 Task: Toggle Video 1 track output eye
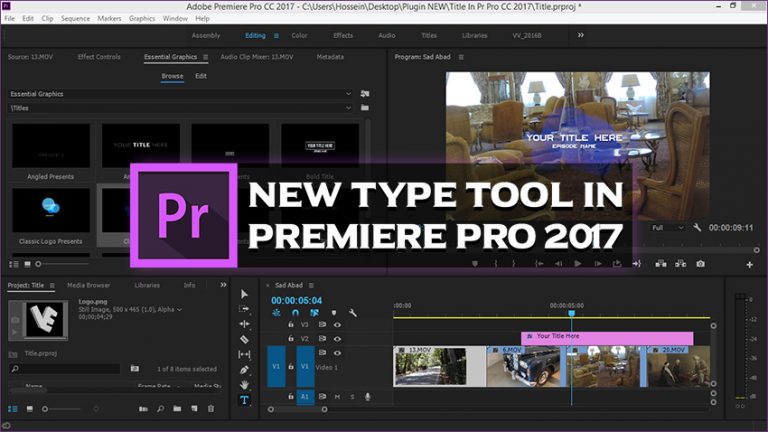[337, 353]
